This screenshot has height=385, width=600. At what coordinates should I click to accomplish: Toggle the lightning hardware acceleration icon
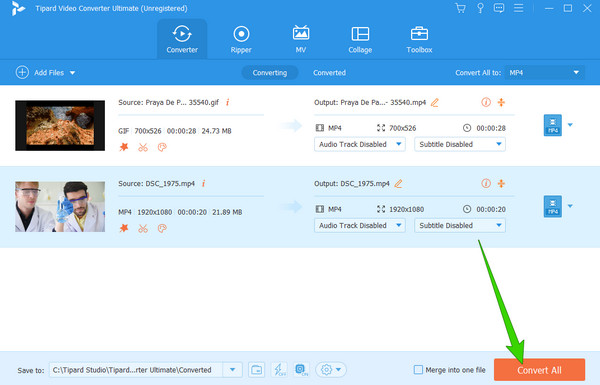[x=279, y=370]
